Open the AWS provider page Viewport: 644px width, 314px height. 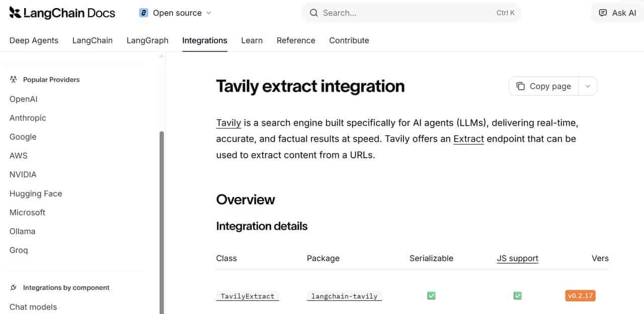click(x=19, y=156)
